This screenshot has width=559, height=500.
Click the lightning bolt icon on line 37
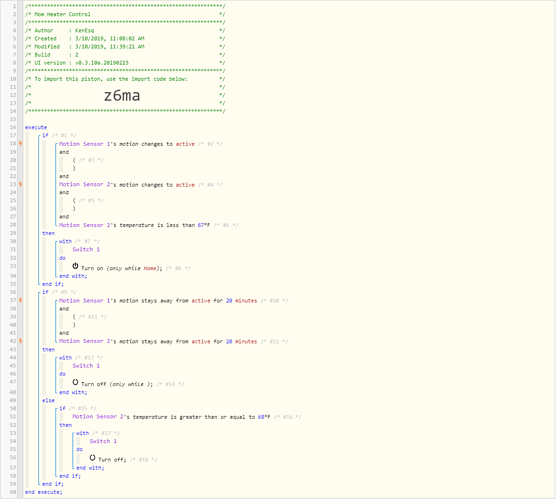point(21,300)
